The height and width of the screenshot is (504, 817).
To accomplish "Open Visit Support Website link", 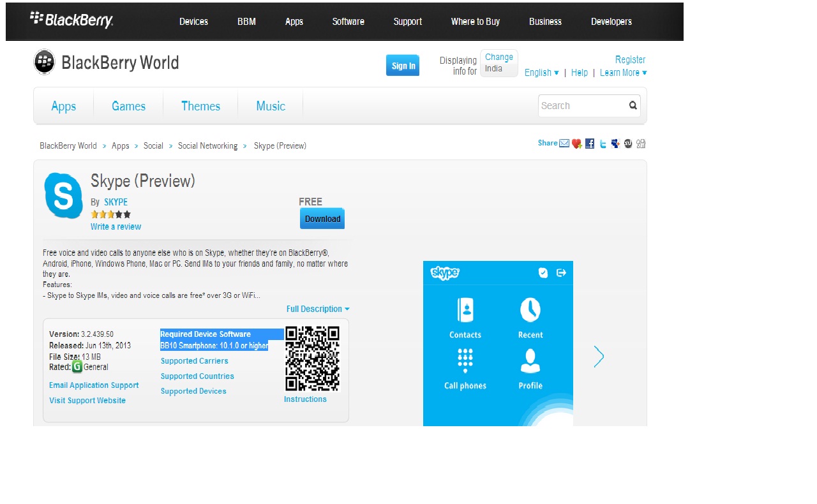I will 87,401.
